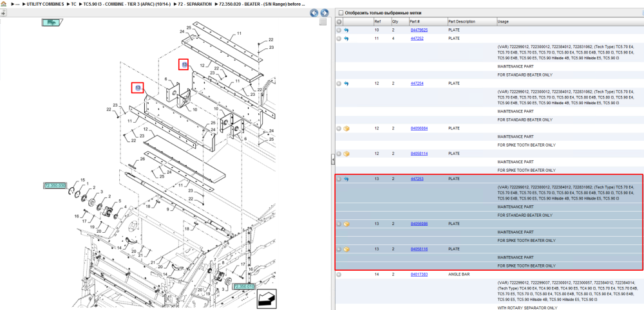644x310 pixels.
Task: Go to TC5.90 I3 COMBINE TIER 3 breadcrumb
Action: [128, 4]
